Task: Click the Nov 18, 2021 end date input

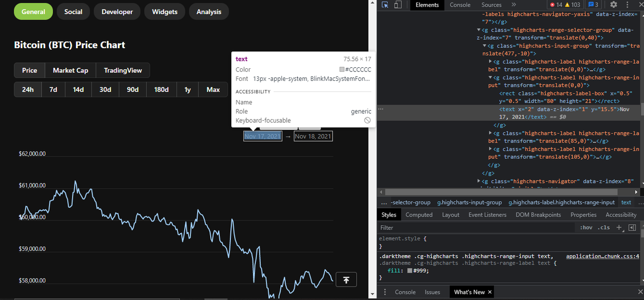Action: coord(313,136)
